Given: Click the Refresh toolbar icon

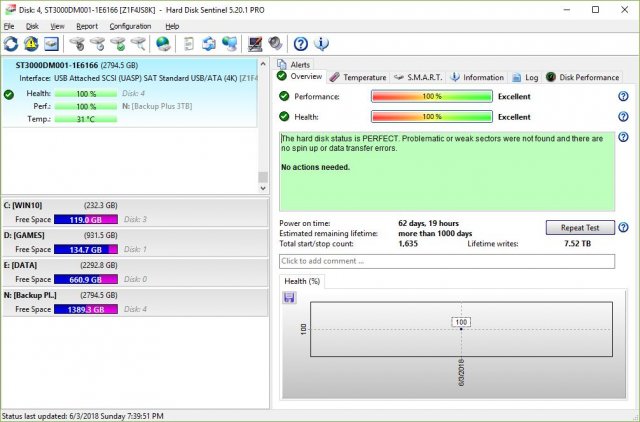Looking at the screenshot, I should click(11, 44).
